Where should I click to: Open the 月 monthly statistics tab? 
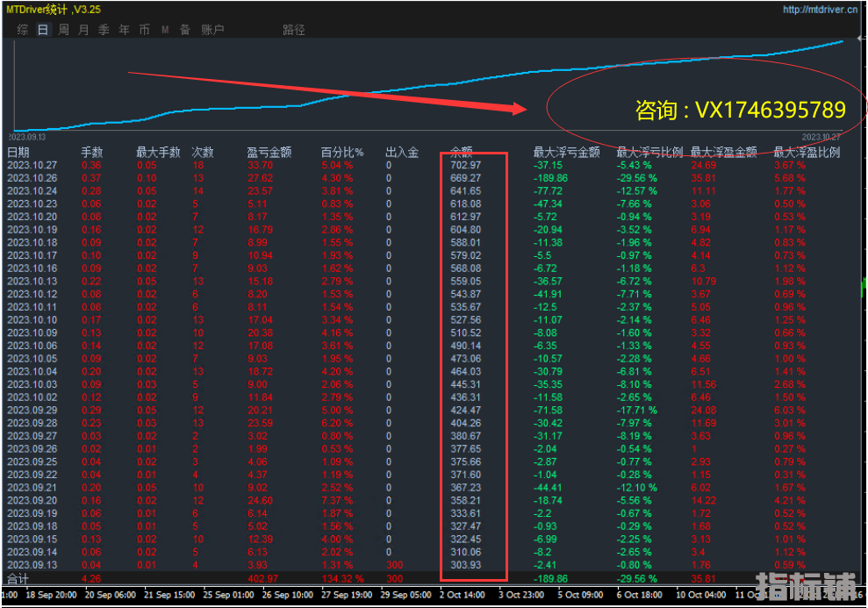[83, 30]
